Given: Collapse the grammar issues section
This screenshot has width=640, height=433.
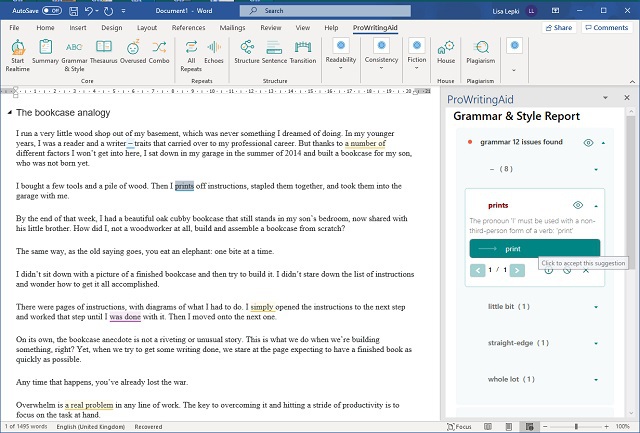Looking at the screenshot, I should click(603, 143).
